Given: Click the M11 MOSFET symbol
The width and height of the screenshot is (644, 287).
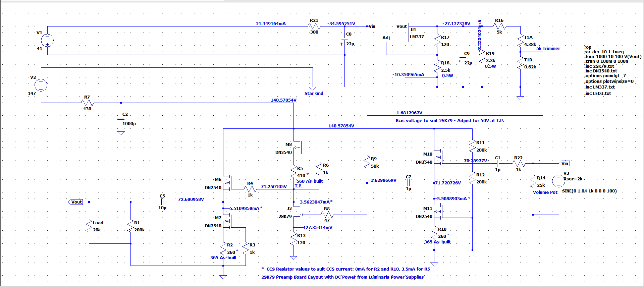Looking at the screenshot, I should pyautogui.click(x=438, y=212).
